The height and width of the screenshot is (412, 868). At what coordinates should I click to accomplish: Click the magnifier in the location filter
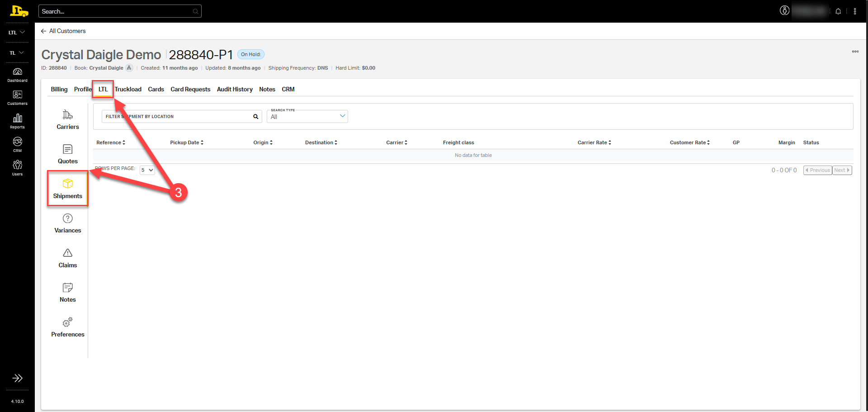[x=255, y=117]
